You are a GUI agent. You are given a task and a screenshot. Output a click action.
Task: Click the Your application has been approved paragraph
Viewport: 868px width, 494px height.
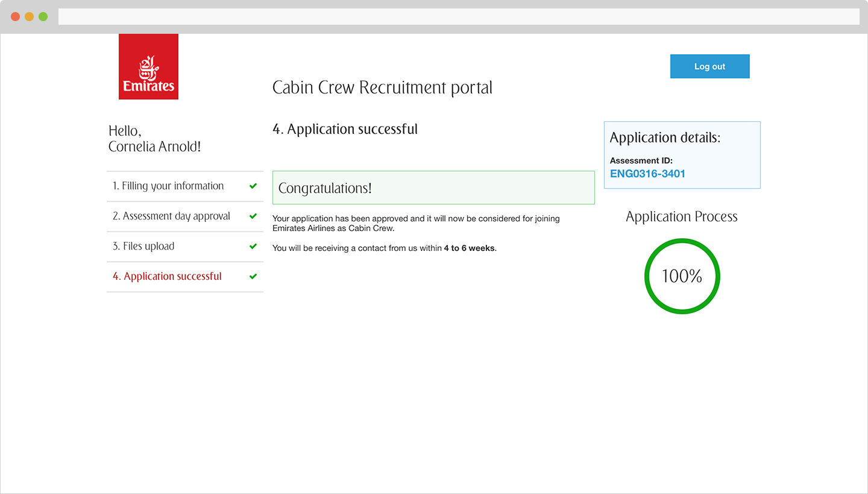coord(416,224)
